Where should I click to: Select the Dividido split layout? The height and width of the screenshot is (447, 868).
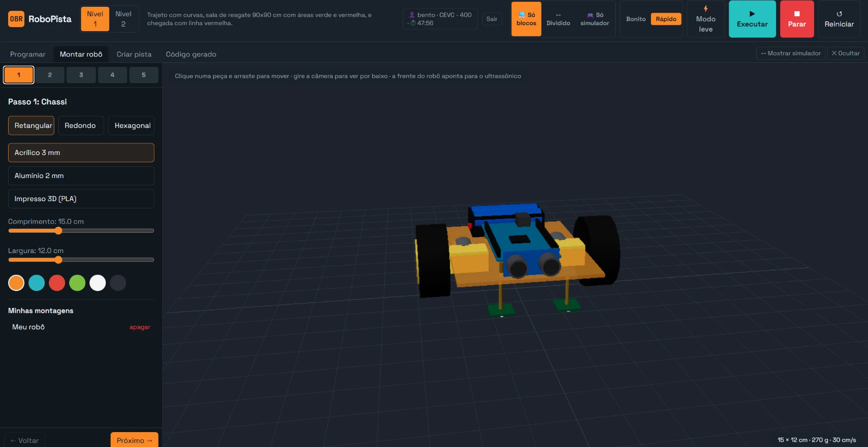click(x=558, y=19)
